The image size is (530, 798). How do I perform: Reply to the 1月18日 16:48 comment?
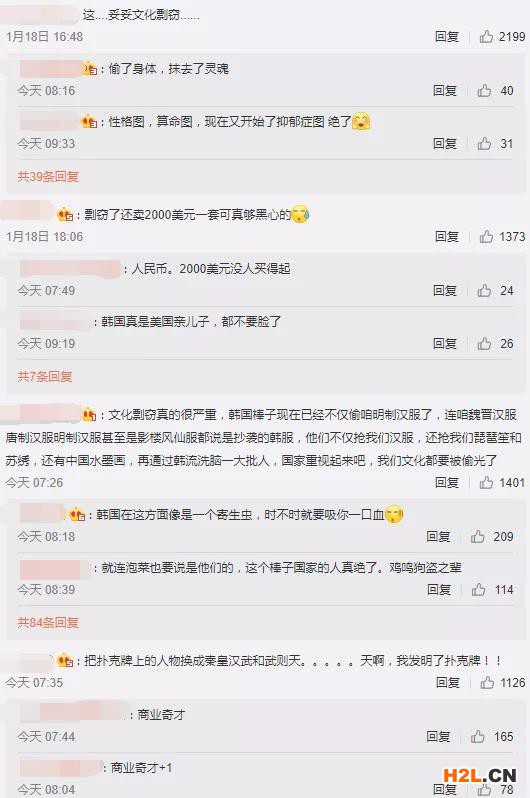click(447, 36)
